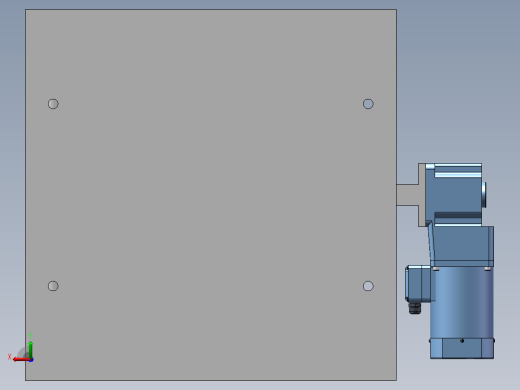Select the blue gearbox housing top section
Screen dimensions: 520x390
(x=453, y=195)
